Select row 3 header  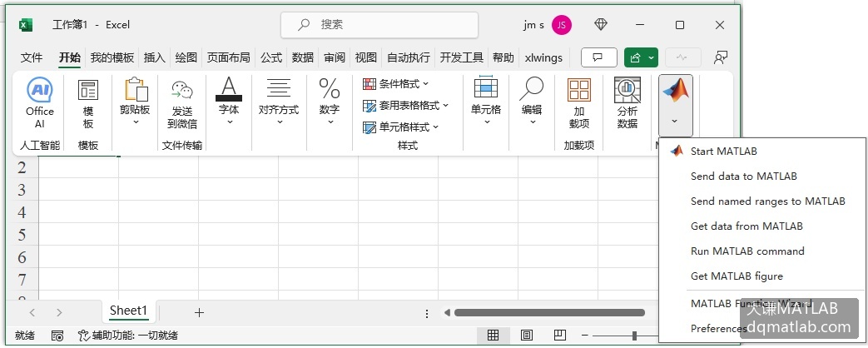pyautogui.click(x=22, y=190)
